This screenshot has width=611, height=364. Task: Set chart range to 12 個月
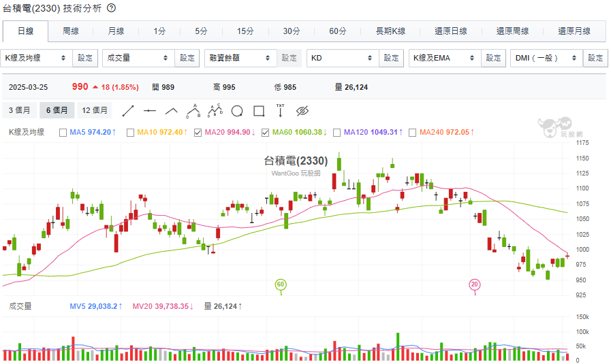[x=95, y=110]
